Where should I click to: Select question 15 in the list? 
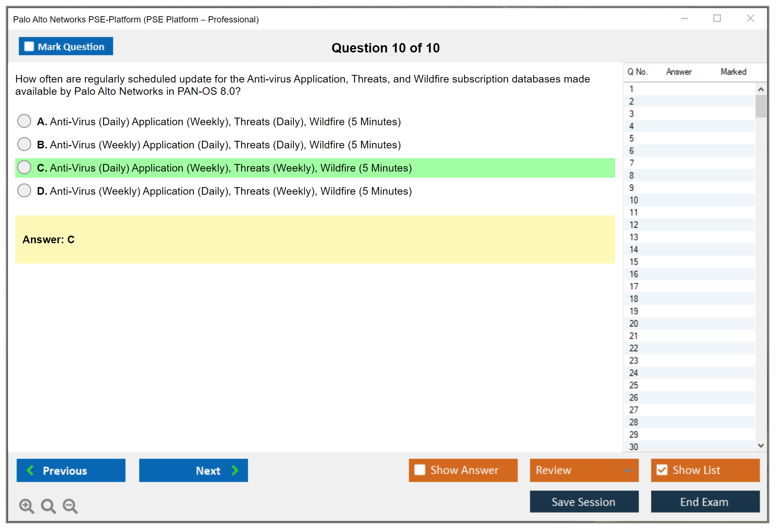634,262
